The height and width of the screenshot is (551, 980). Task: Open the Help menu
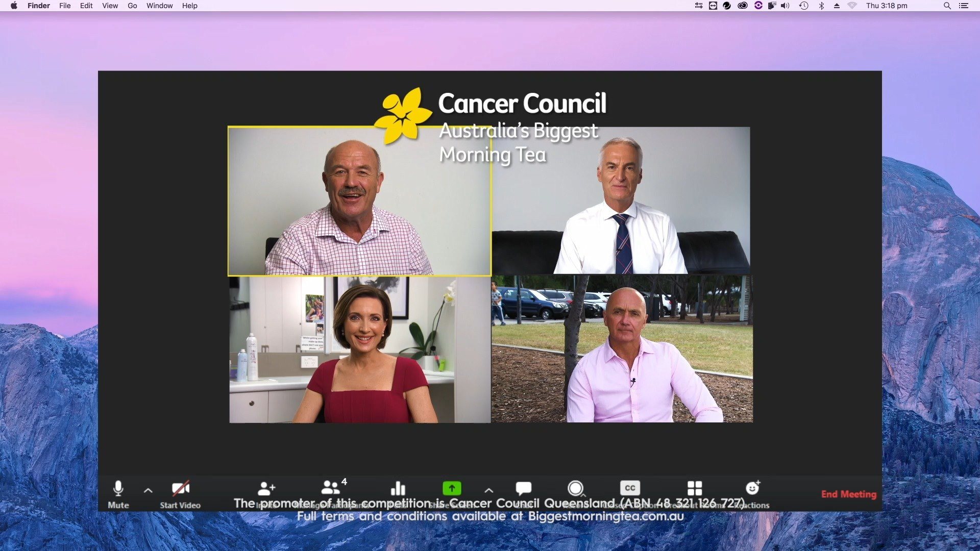coord(189,6)
